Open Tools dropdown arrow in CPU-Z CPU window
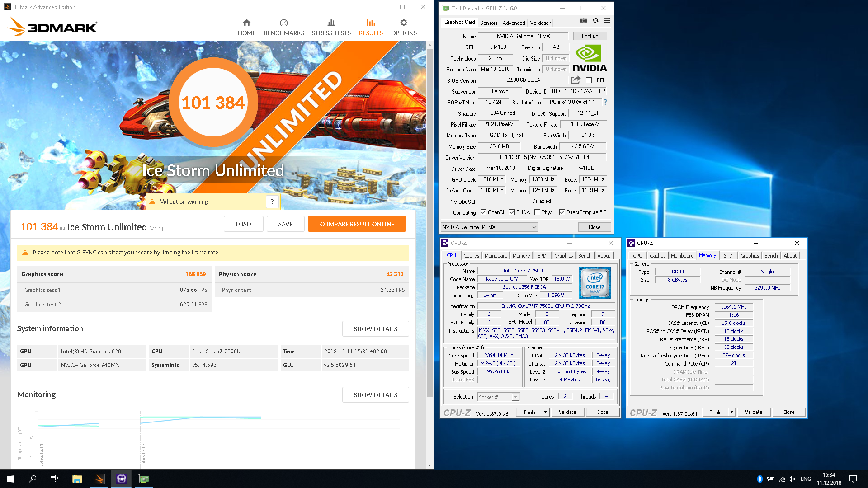 point(545,412)
